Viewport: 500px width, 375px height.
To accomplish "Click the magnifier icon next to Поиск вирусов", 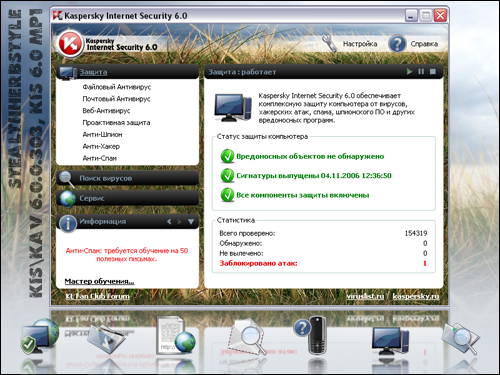I will coord(67,179).
